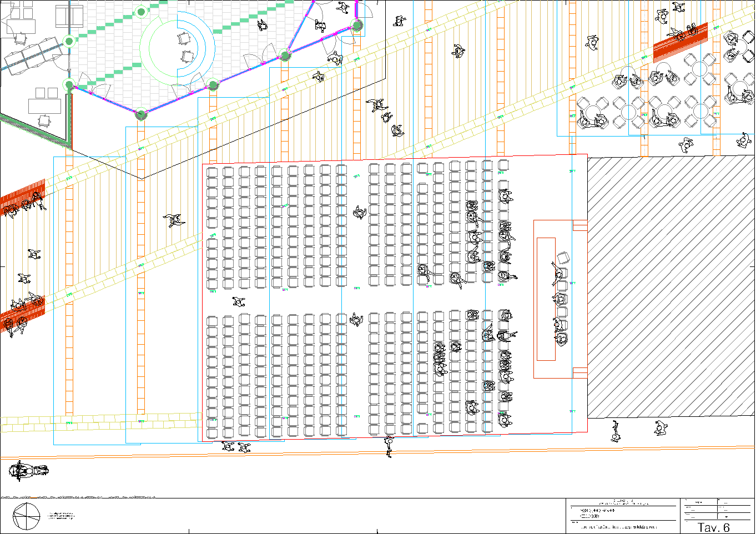Select the motorcycle symbol on the road
This screenshot has width=756, height=534.
[x=28, y=471]
